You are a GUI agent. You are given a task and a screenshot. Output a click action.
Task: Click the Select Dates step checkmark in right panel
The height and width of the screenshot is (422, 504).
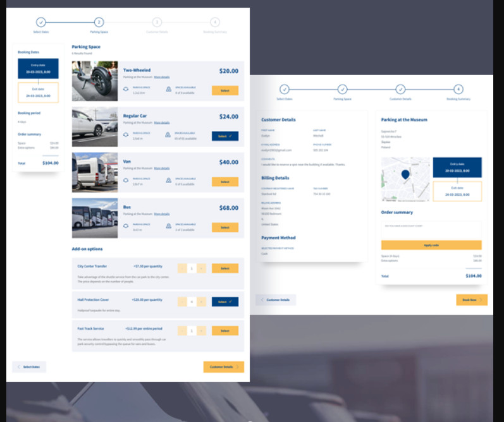285,89
